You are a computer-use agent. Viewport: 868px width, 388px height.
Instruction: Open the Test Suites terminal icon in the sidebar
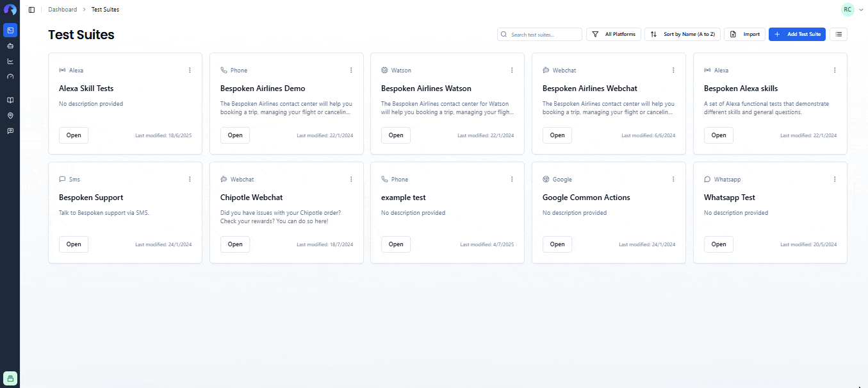pos(10,30)
